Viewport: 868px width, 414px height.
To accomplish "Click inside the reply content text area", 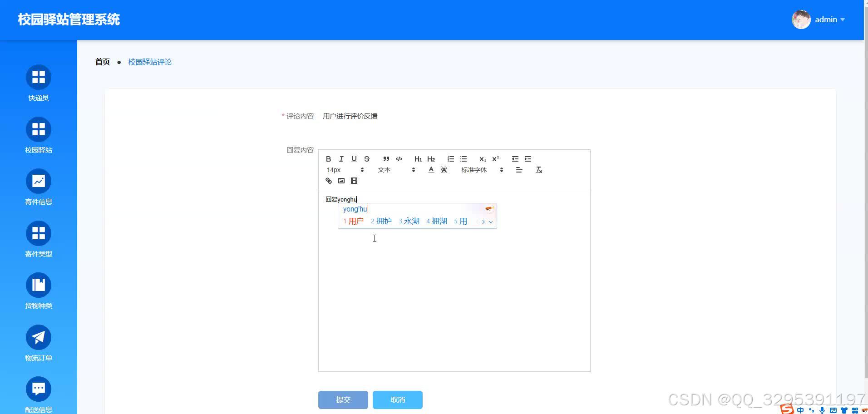I will pyautogui.click(x=454, y=281).
